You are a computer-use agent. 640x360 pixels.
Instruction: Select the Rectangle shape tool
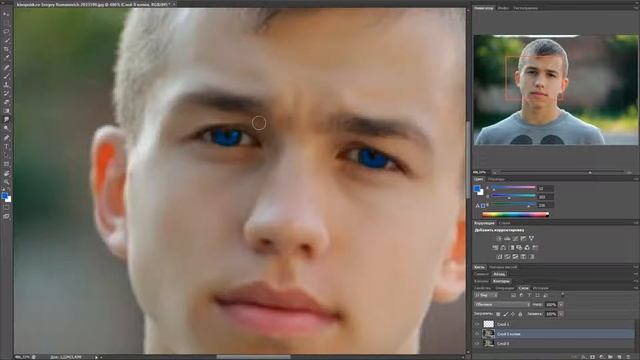(x=6, y=164)
